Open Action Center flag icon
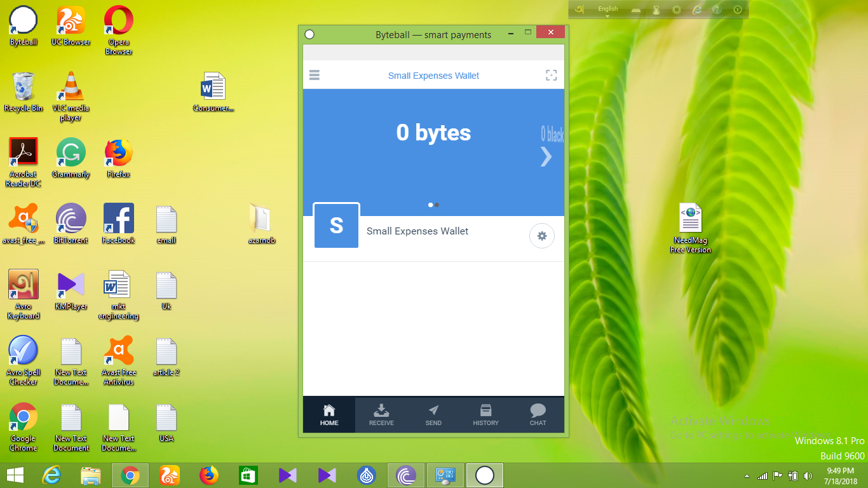 [778, 475]
